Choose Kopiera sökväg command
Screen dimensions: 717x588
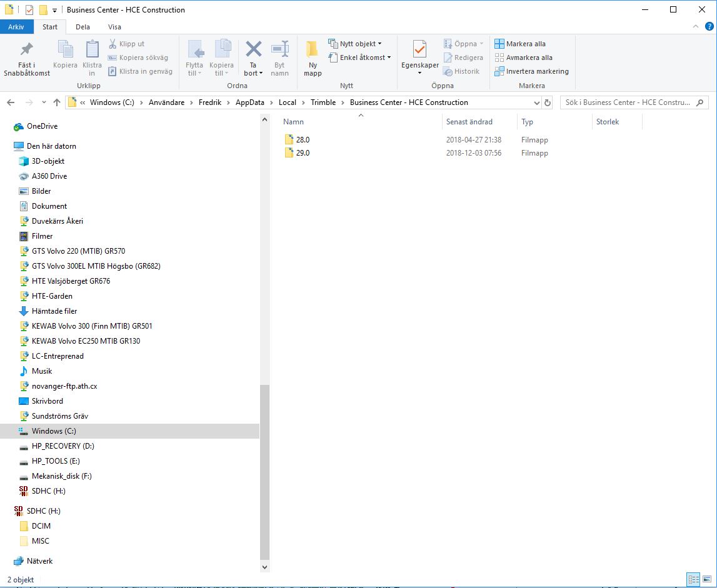pyautogui.click(x=138, y=57)
